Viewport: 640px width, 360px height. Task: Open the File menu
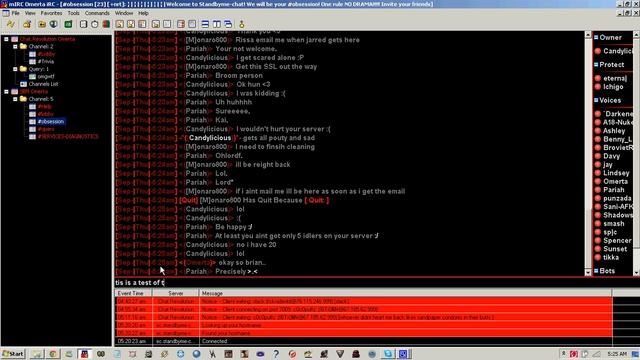[x=16, y=13]
